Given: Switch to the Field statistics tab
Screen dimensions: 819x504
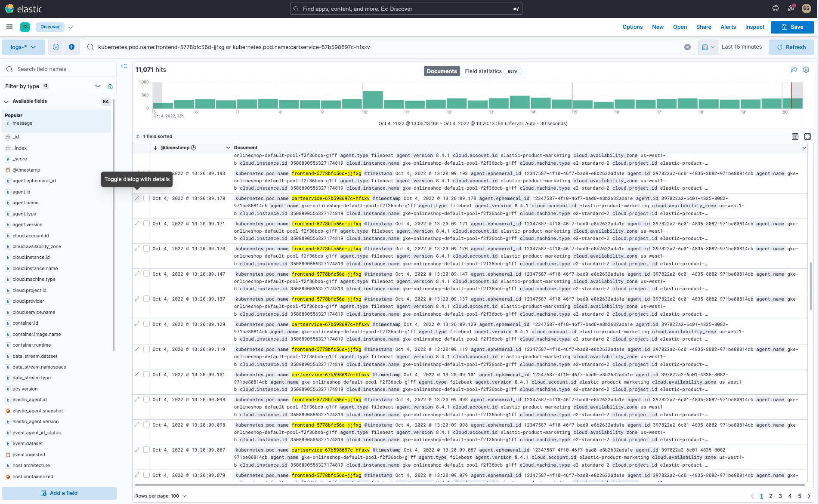Looking at the screenshot, I should coord(483,71).
